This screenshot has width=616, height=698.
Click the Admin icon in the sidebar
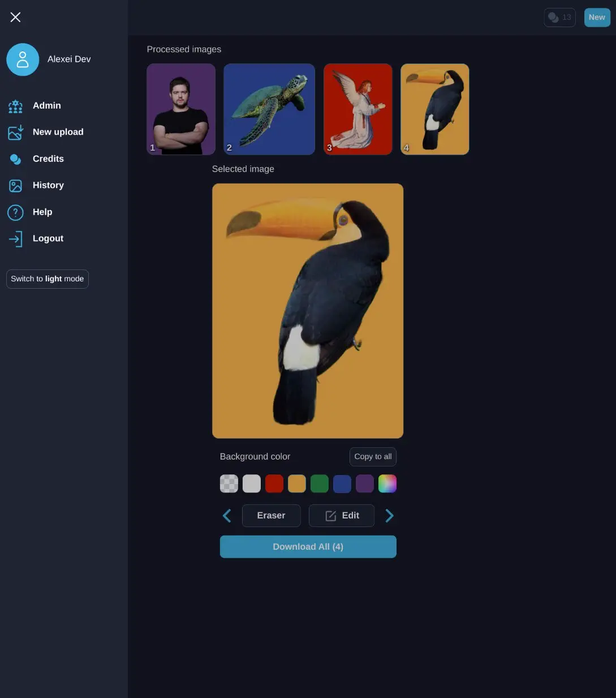pyautogui.click(x=15, y=106)
